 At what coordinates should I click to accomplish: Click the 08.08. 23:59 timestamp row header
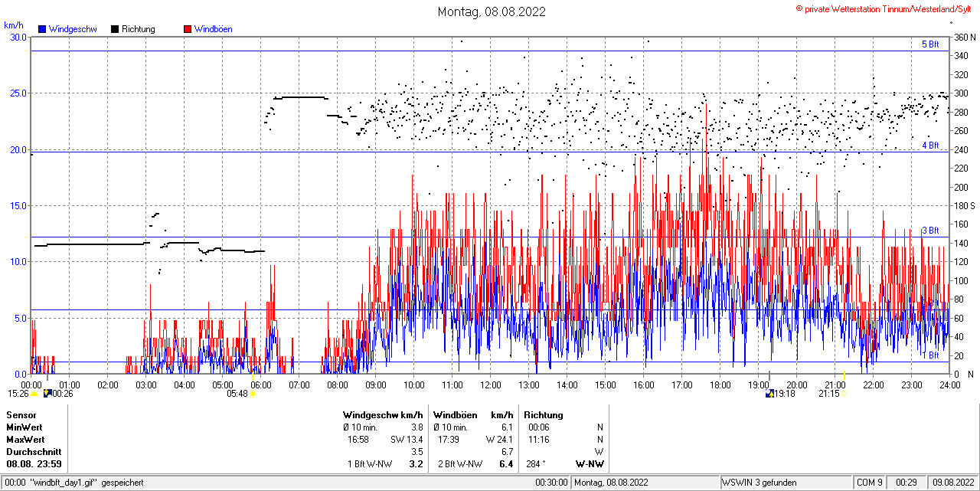click(x=34, y=464)
